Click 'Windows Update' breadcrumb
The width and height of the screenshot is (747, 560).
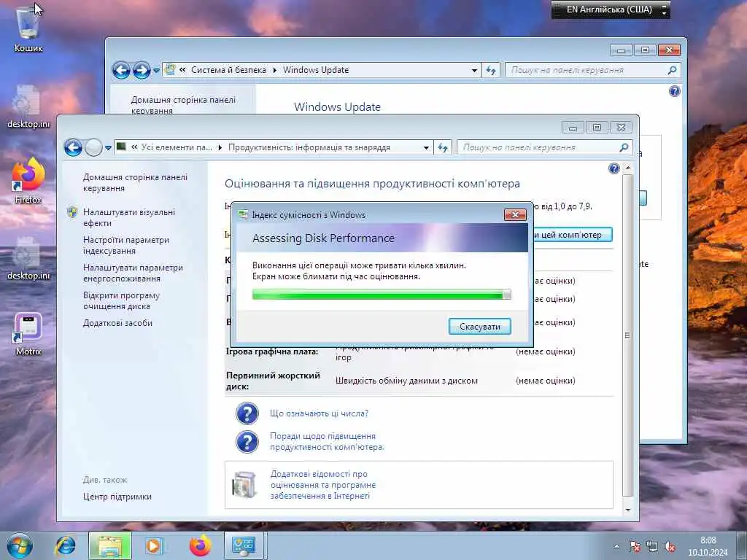pos(316,70)
